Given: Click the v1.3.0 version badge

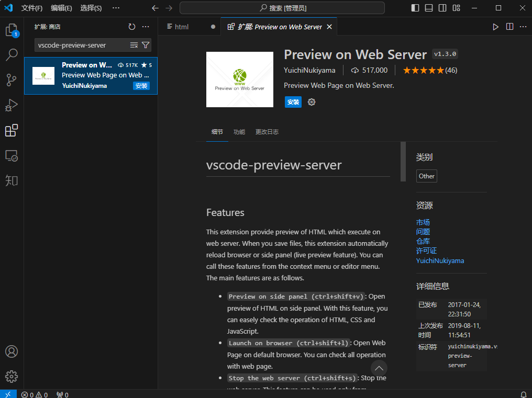Looking at the screenshot, I should click(445, 54).
